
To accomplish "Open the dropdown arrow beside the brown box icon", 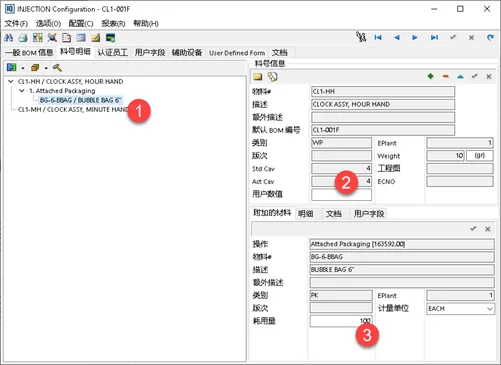I will pos(46,68).
